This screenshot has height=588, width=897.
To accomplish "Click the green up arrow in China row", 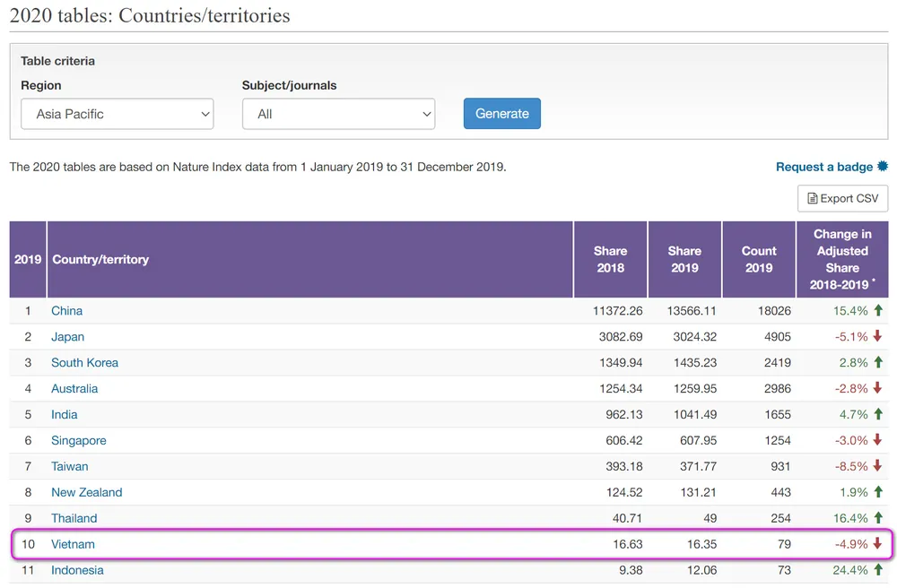I will (x=878, y=310).
